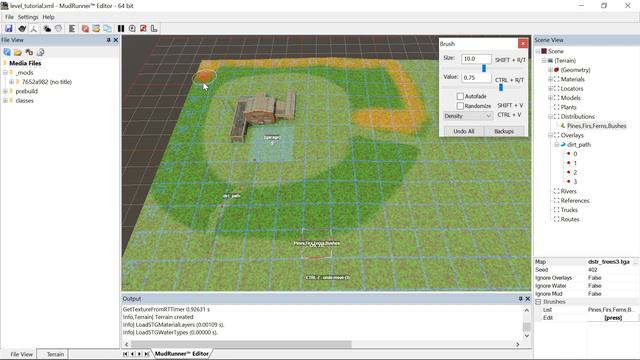Click the E-shaped toolbar icon
Viewport: 640px width, 360px height.
[x=72, y=29]
